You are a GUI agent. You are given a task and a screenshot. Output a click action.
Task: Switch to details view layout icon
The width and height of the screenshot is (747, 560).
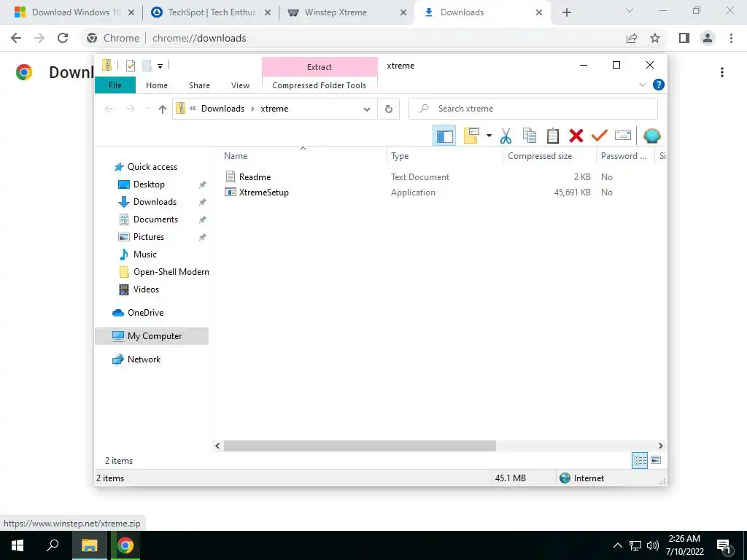coord(640,461)
